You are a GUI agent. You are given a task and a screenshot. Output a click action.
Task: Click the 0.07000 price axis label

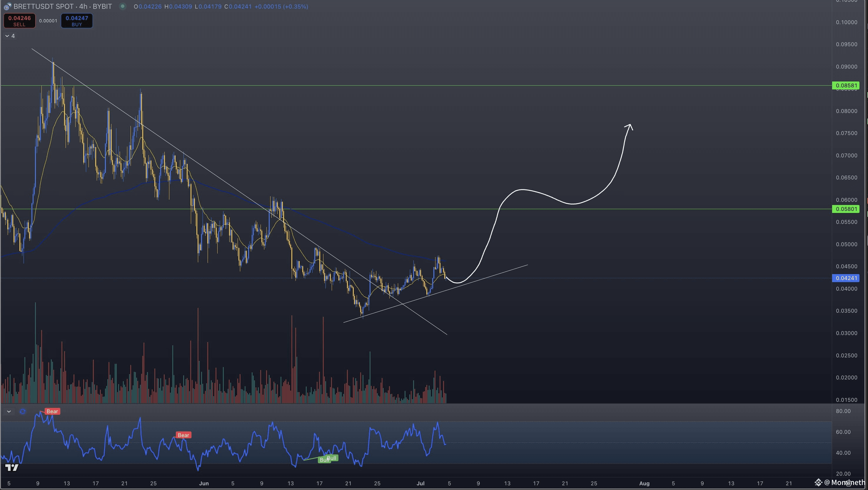click(847, 155)
